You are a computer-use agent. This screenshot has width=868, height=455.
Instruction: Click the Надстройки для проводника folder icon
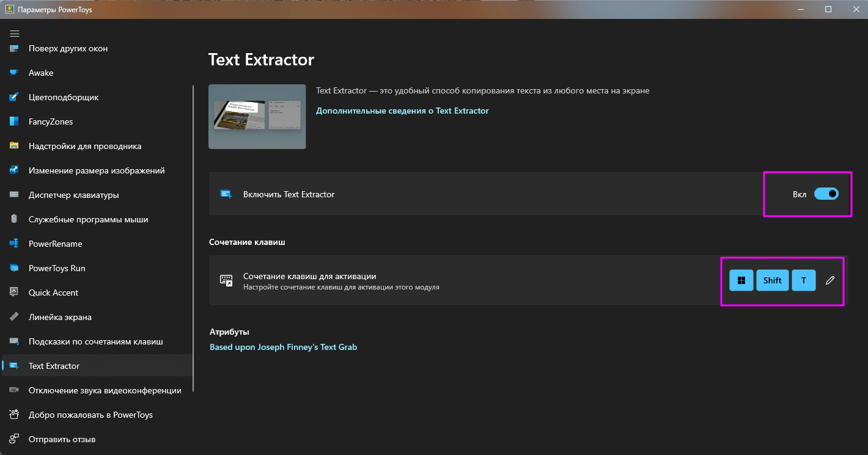(14, 146)
